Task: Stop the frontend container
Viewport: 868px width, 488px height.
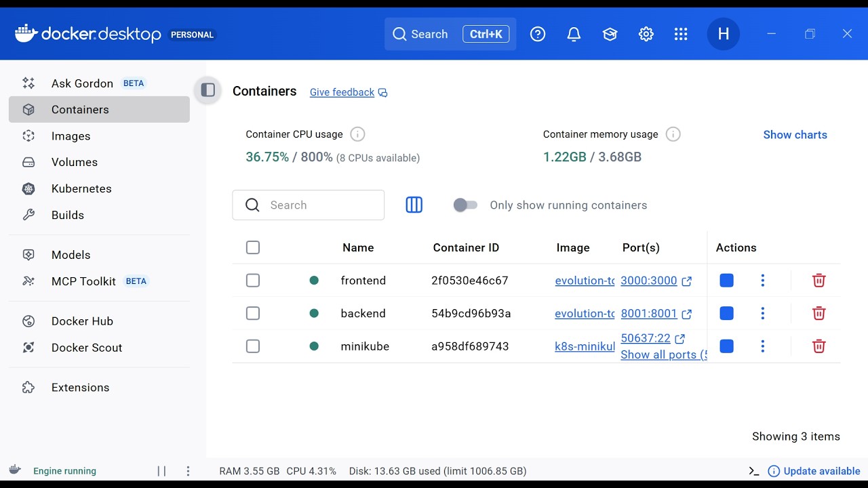Action: tap(726, 280)
